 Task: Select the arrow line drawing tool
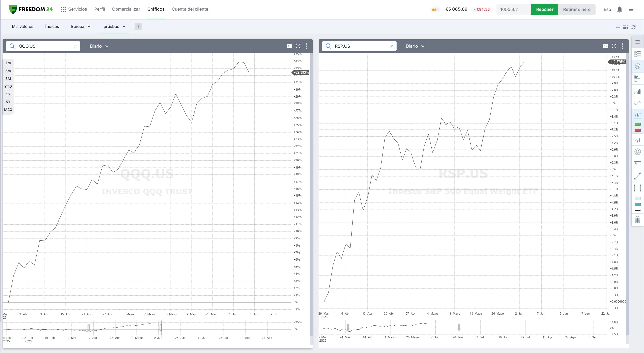(x=637, y=176)
